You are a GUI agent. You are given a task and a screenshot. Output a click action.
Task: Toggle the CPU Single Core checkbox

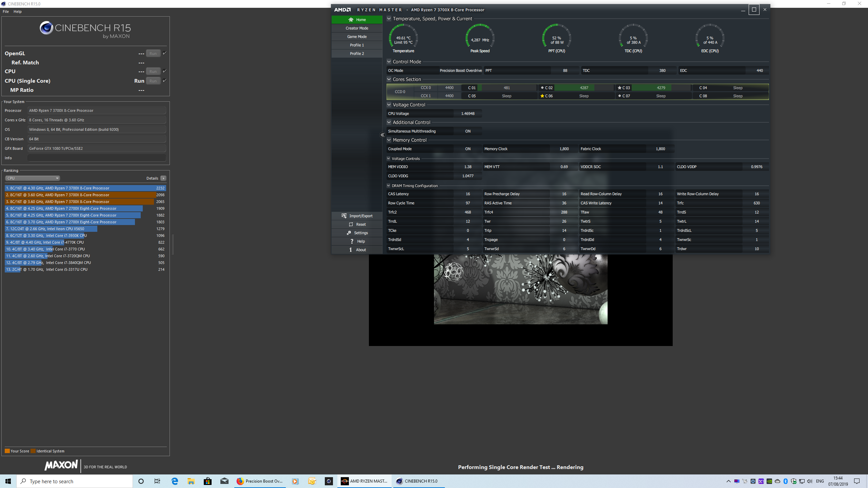tap(164, 80)
